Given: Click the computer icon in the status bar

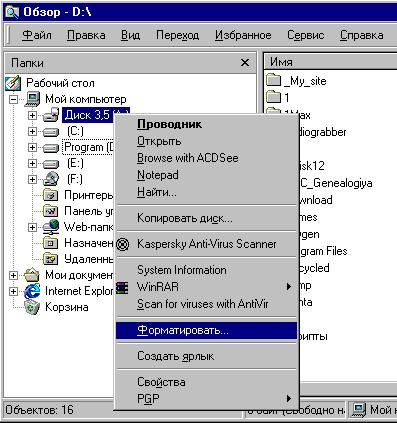Looking at the screenshot, I should click(359, 410).
